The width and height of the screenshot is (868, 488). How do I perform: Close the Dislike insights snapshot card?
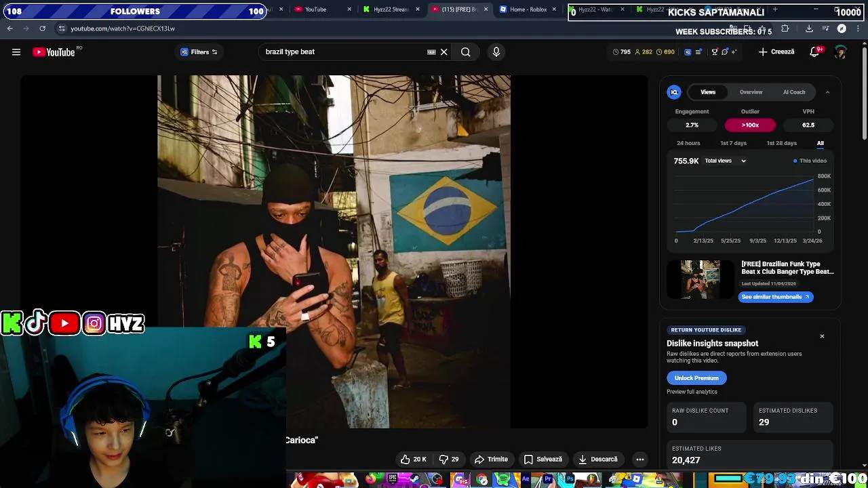(x=822, y=336)
